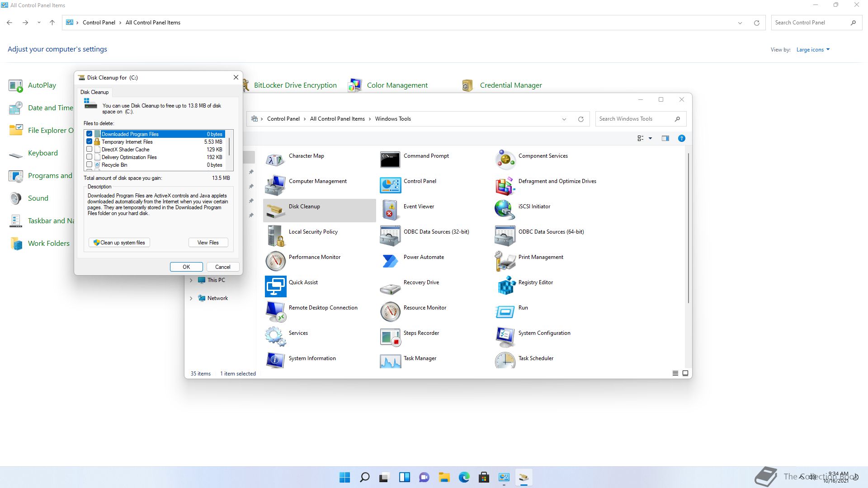Expand Network in navigation pane
The height and width of the screenshot is (488, 868).
[191, 298]
